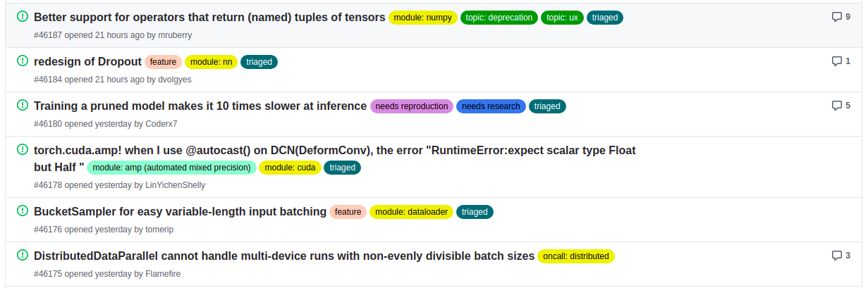Filter by 'topic: deprecation' label
The width and height of the screenshot is (868, 288).
click(x=499, y=18)
